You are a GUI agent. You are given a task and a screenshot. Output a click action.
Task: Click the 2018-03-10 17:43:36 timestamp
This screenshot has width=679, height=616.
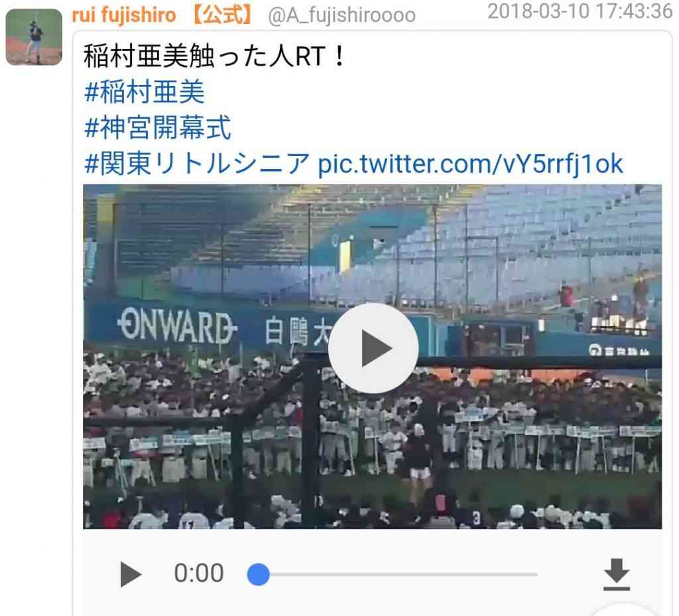(x=580, y=11)
